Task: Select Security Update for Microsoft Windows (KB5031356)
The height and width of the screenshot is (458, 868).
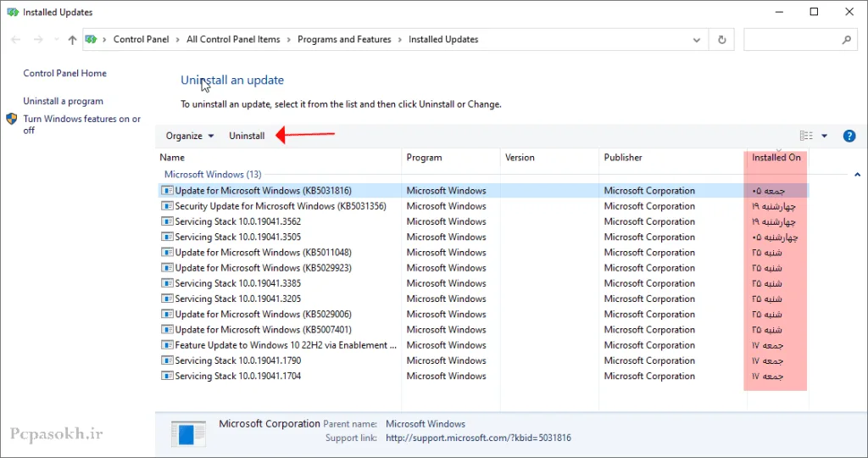Action: click(482, 206)
